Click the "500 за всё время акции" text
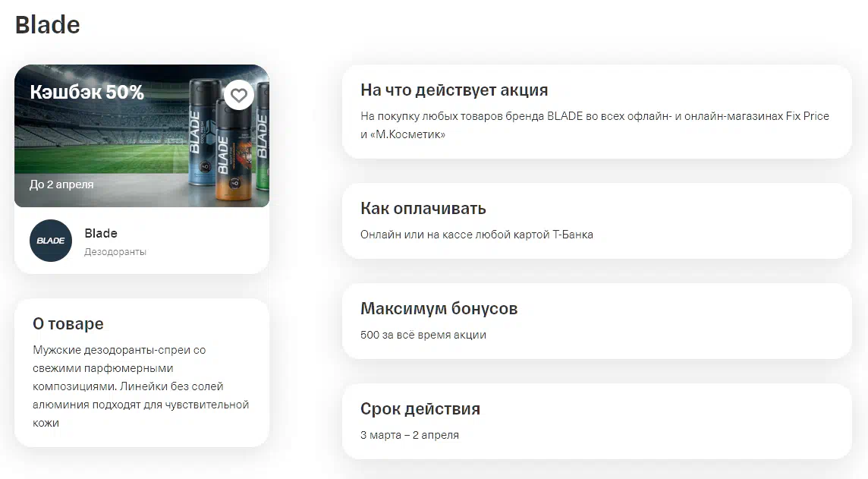868x479 pixels. pos(423,335)
